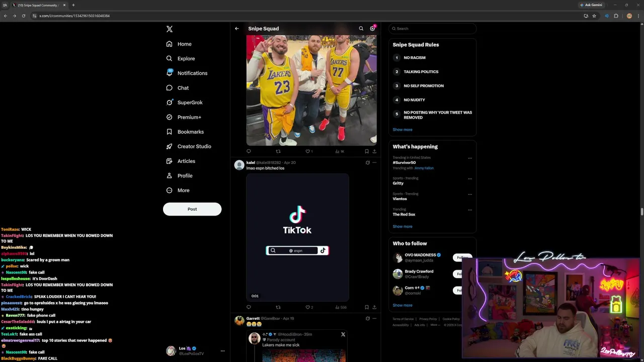
Task: Open Profile in the sidebar
Action: click(179, 176)
